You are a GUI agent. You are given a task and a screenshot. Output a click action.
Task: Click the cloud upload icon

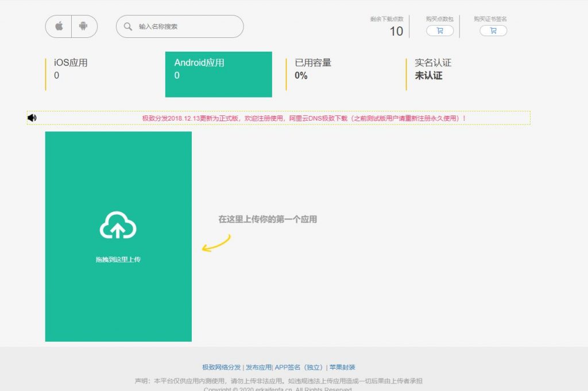coord(118,225)
